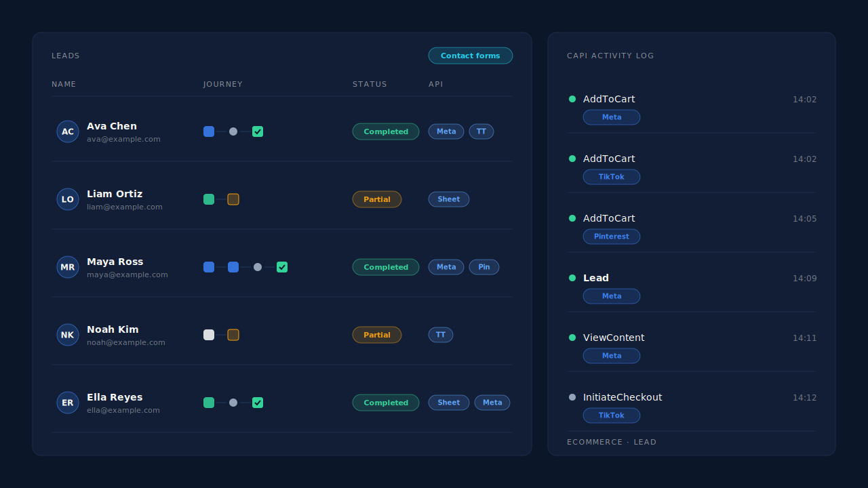
Task: Select the Sheet API chip in Liam Ortiz's row
Action: click(449, 199)
